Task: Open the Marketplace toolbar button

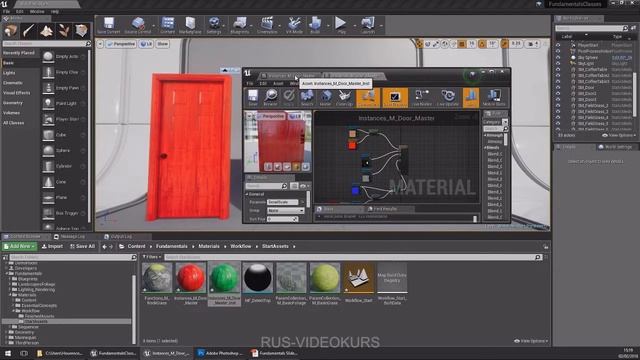Action: (190, 25)
